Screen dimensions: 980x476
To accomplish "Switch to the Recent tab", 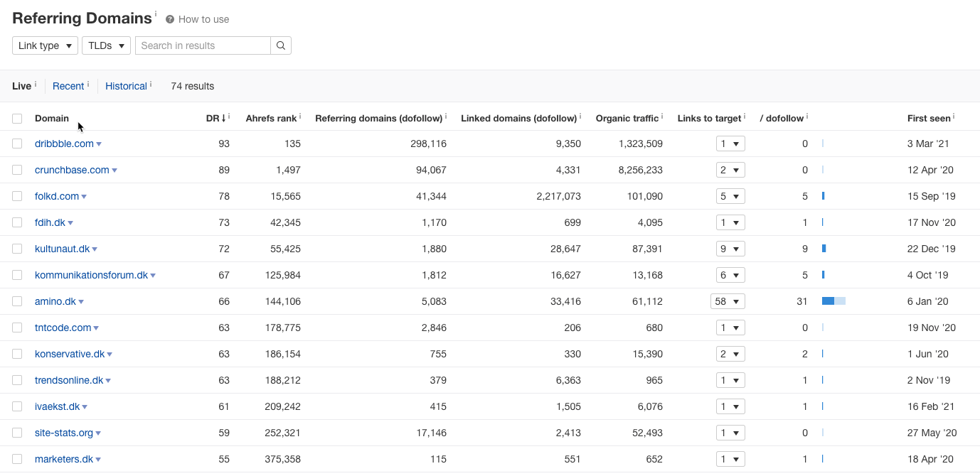I will [68, 86].
